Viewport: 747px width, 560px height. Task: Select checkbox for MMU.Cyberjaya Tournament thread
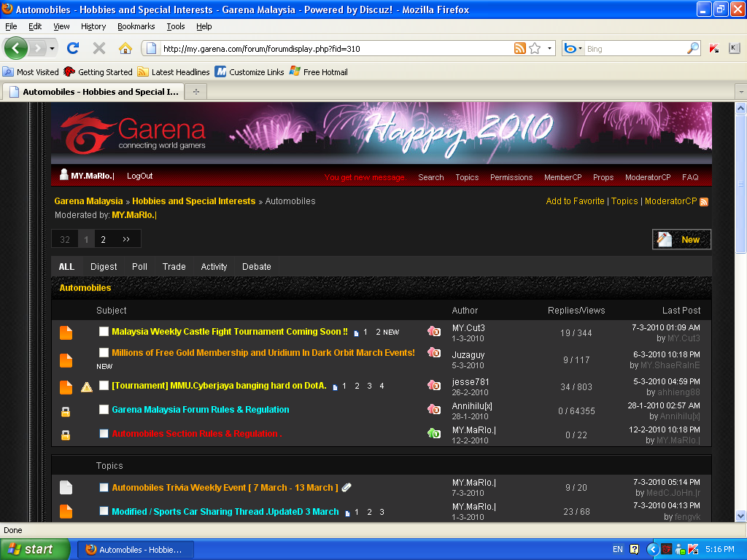click(x=104, y=385)
